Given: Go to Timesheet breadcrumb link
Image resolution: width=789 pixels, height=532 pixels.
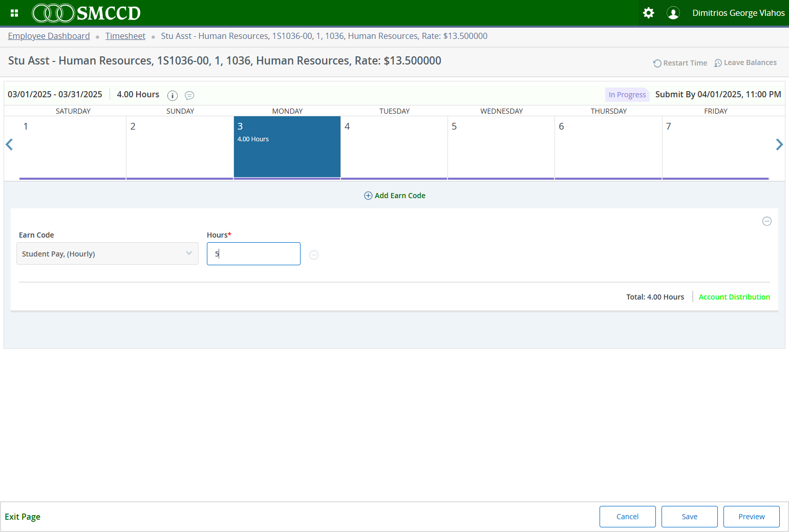Looking at the screenshot, I should pos(125,36).
